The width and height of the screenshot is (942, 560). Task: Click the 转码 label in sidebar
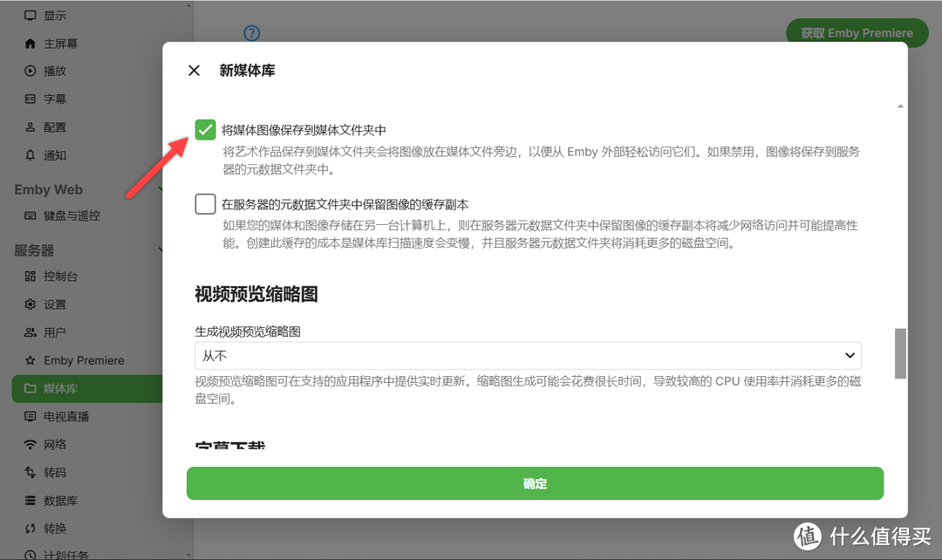55,472
